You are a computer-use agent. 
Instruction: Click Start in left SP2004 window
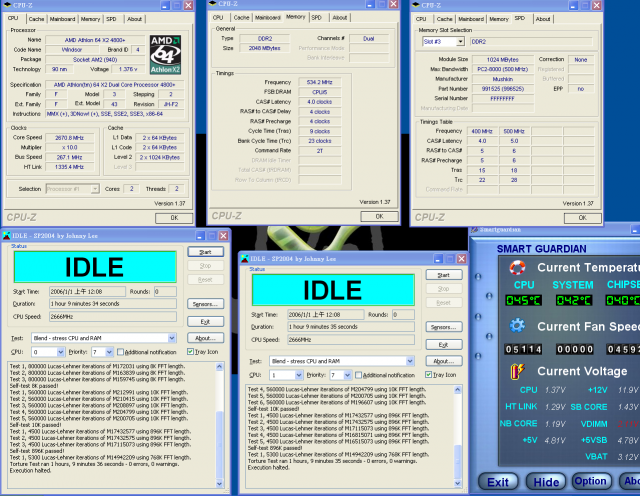(205, 252)
